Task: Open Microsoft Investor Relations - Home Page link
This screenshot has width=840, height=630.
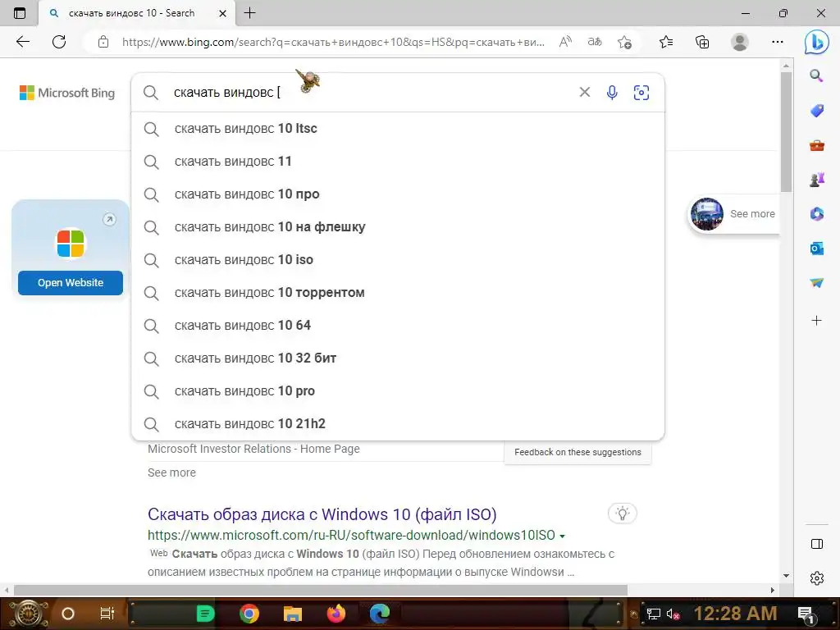Action: pyautogui.click(x=253, y=449)
